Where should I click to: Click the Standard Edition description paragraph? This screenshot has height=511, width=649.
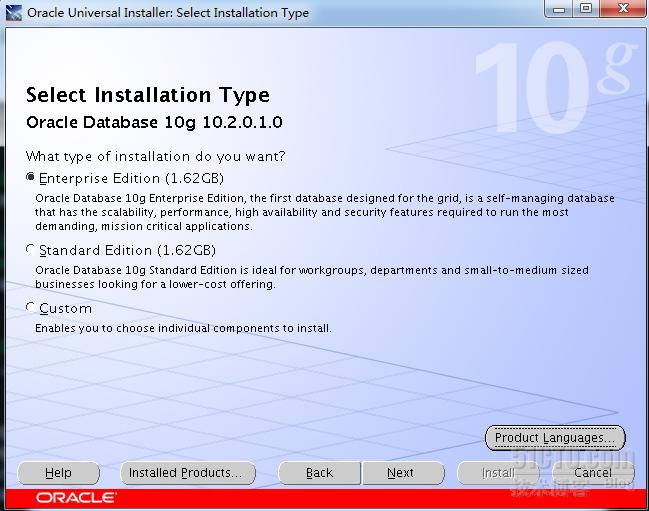tap(312, 277)
